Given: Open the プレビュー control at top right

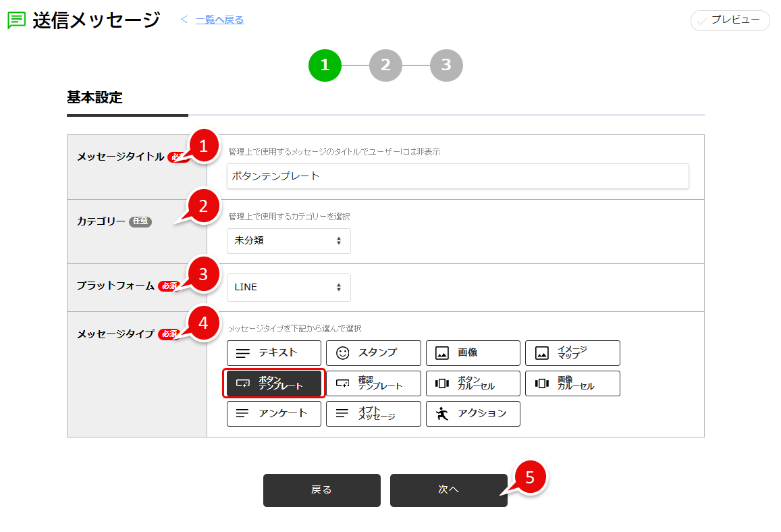Looking at the screenshot, I should (730, 20).
